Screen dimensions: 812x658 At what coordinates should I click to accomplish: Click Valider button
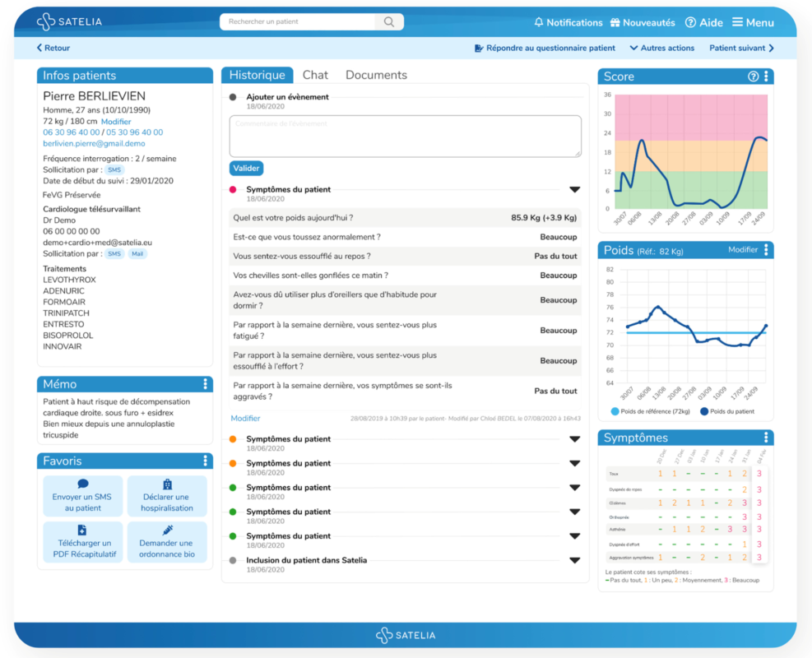point(246,169)
